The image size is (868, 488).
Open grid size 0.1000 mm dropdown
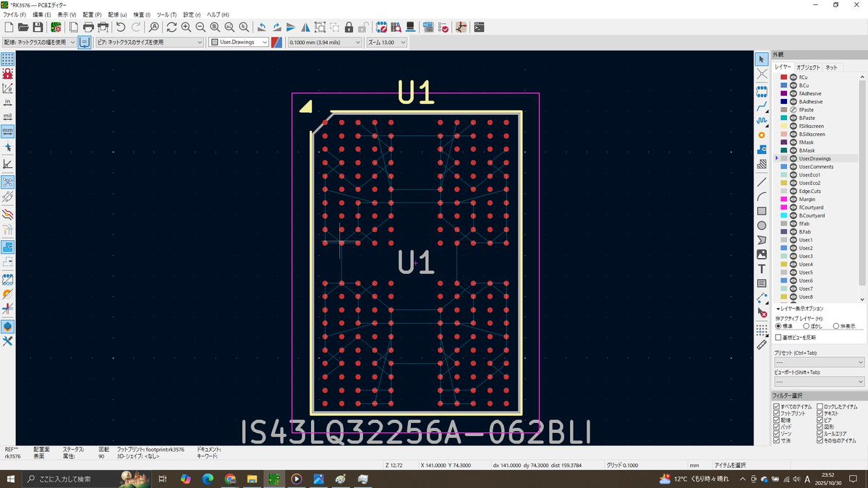[324, 42]
